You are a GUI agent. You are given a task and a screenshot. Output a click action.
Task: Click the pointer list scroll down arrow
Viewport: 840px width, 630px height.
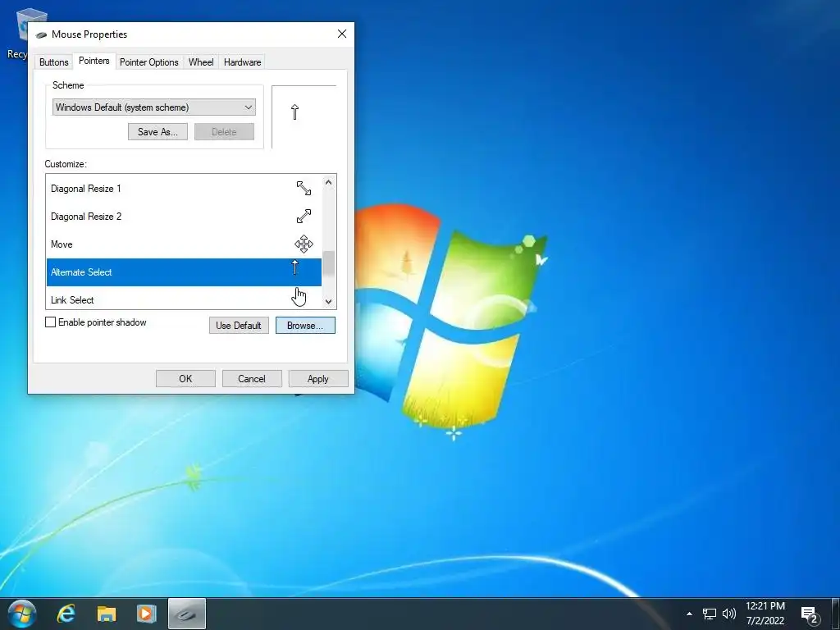click(328, 302)
